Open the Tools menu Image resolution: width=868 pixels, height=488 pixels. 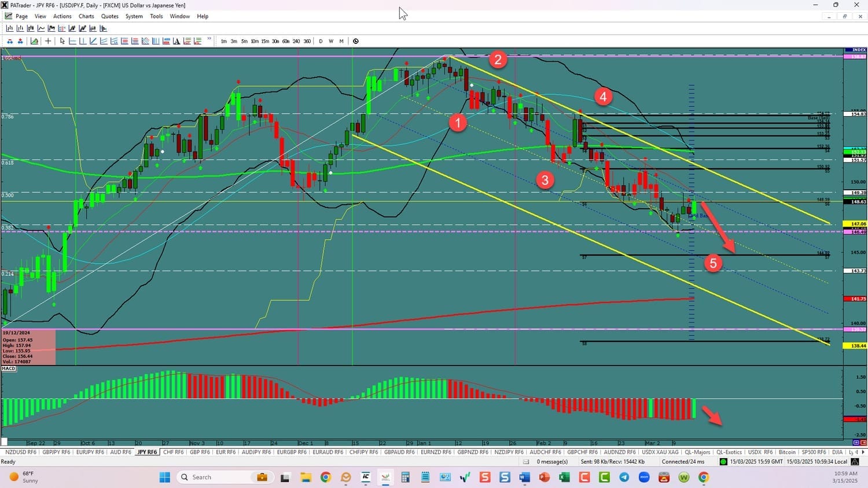click(156, 16)
